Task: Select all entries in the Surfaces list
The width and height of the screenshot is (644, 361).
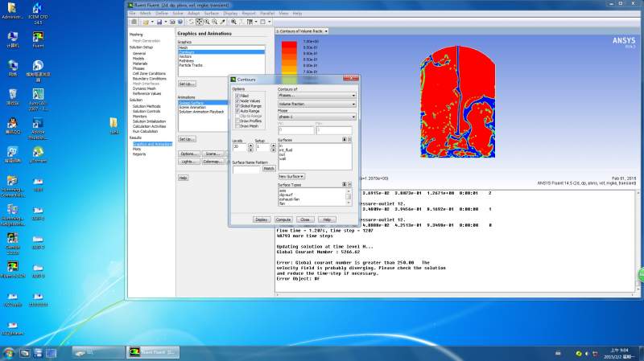Action: click(x=345, y=139)
